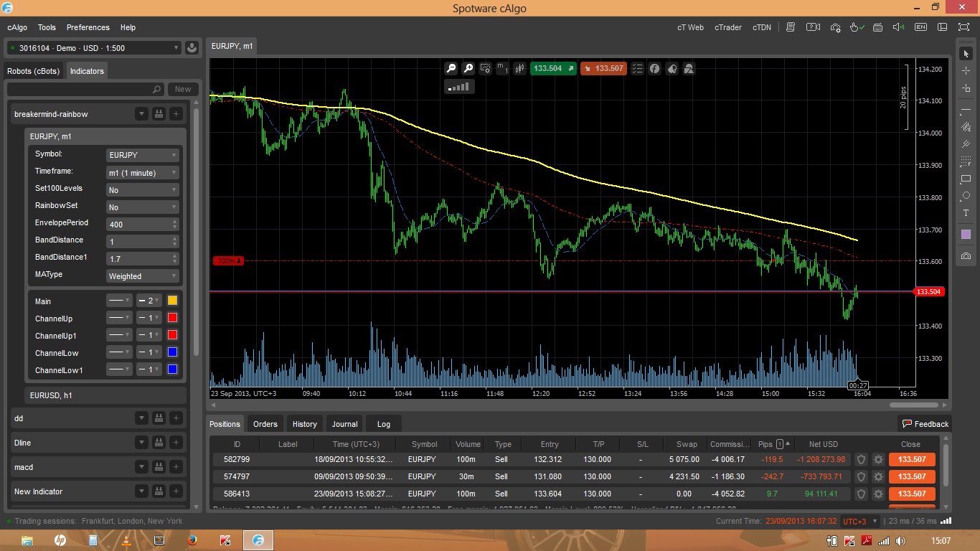The image size is (980, 551).
Task: Open line thickness dropdown for ChannelUp
Action: pyautogui.click(x=149, y=318)
